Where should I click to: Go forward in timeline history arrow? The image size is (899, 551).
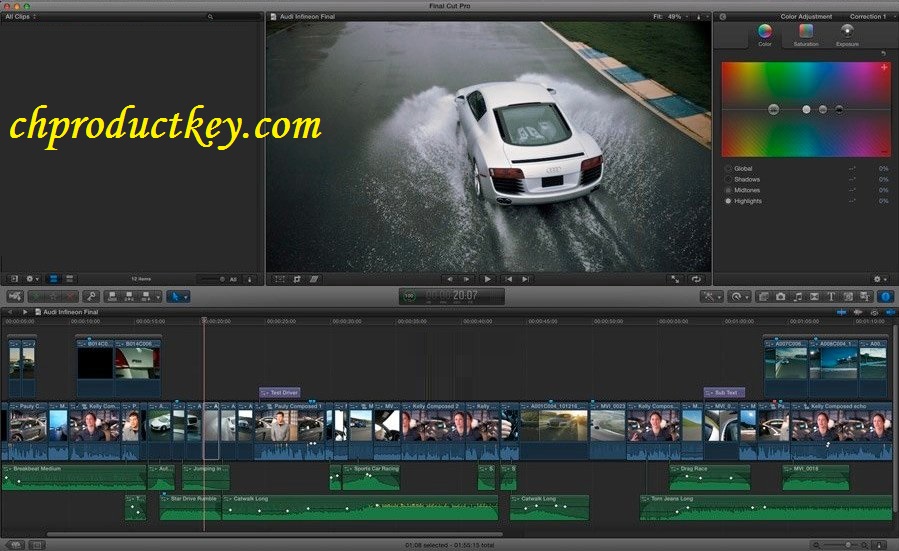pos(25,312)
